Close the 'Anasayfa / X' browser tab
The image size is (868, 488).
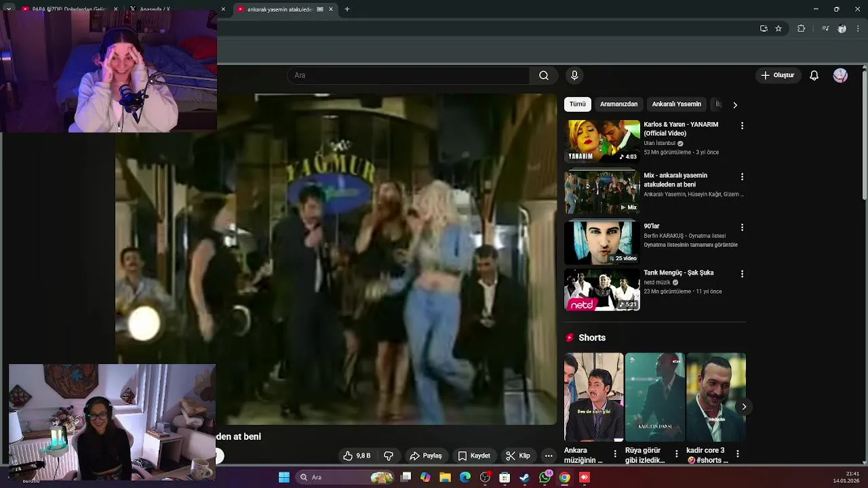click(223, 9)
